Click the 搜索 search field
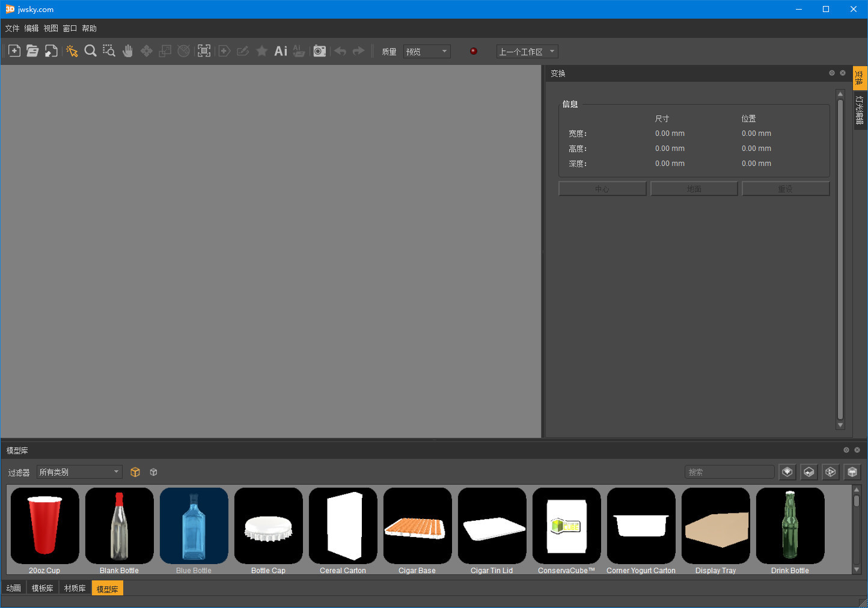 point(730,472)
